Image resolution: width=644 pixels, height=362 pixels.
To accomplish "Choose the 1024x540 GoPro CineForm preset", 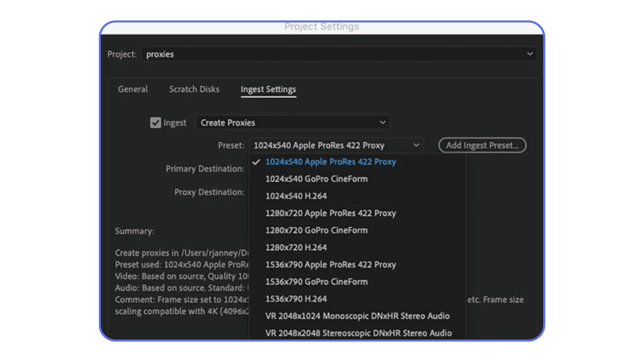I will 316,179.
